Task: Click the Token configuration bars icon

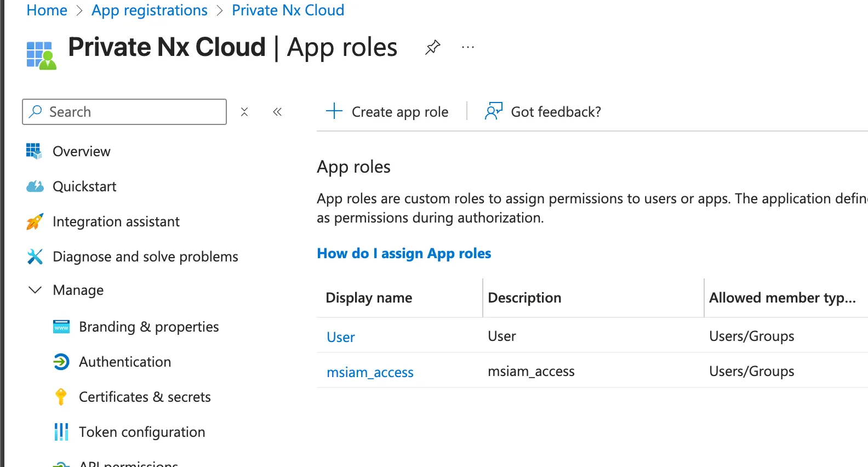Action: click(x=61, y=432)
